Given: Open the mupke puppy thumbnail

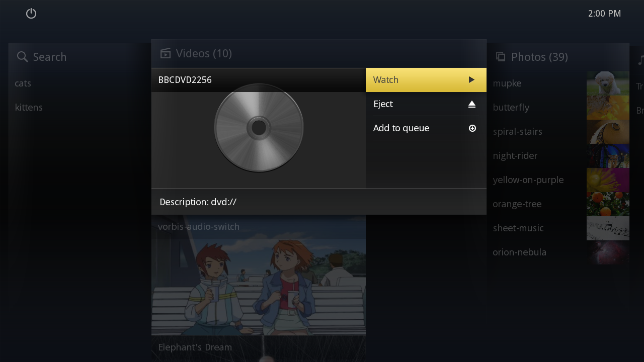Looking at the screenshot, I should (x=608, y=83).
